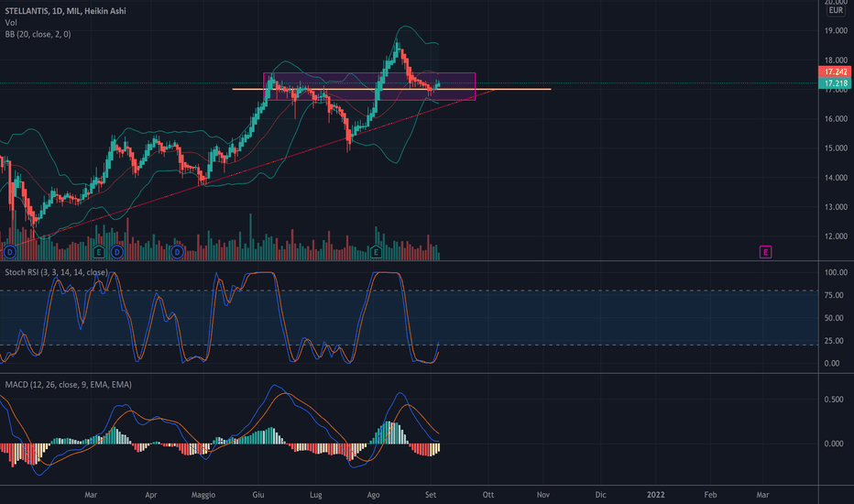Click the 12.000 price axis label

tap(836, 236)
